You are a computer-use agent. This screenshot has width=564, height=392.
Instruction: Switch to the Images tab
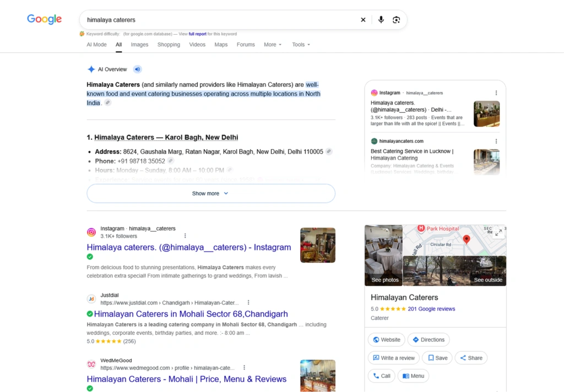tap(139, 45)
